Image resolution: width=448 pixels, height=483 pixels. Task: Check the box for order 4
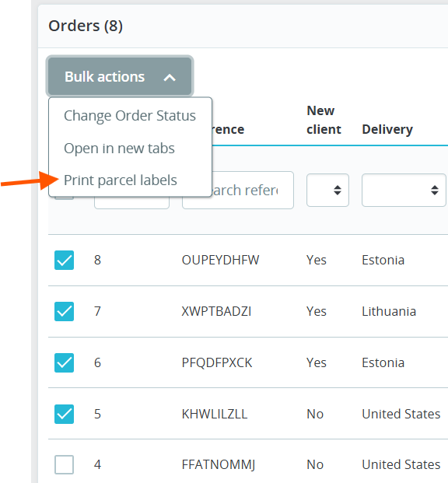(x=64, y=464)
